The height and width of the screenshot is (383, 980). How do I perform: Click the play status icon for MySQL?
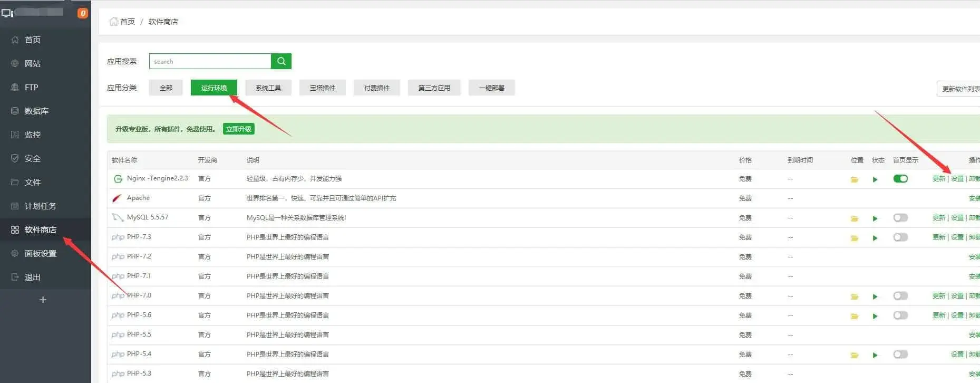coord(875,218)
